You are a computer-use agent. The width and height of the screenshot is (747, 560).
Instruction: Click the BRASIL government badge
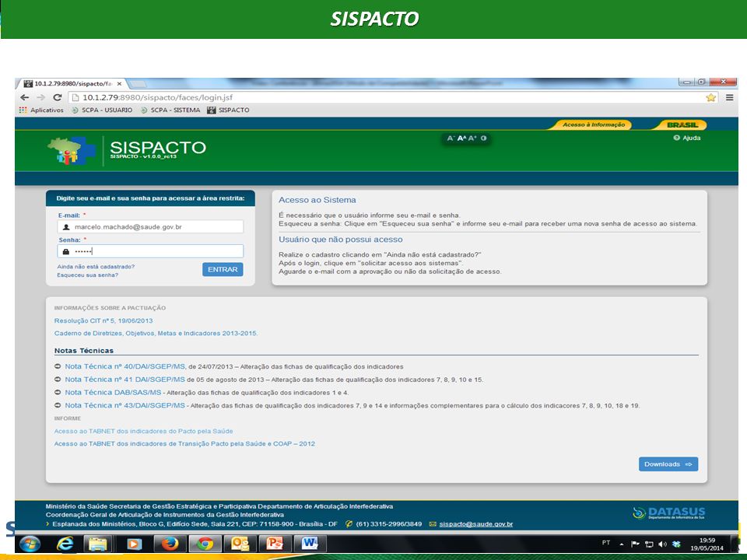[x=682, y=124]
